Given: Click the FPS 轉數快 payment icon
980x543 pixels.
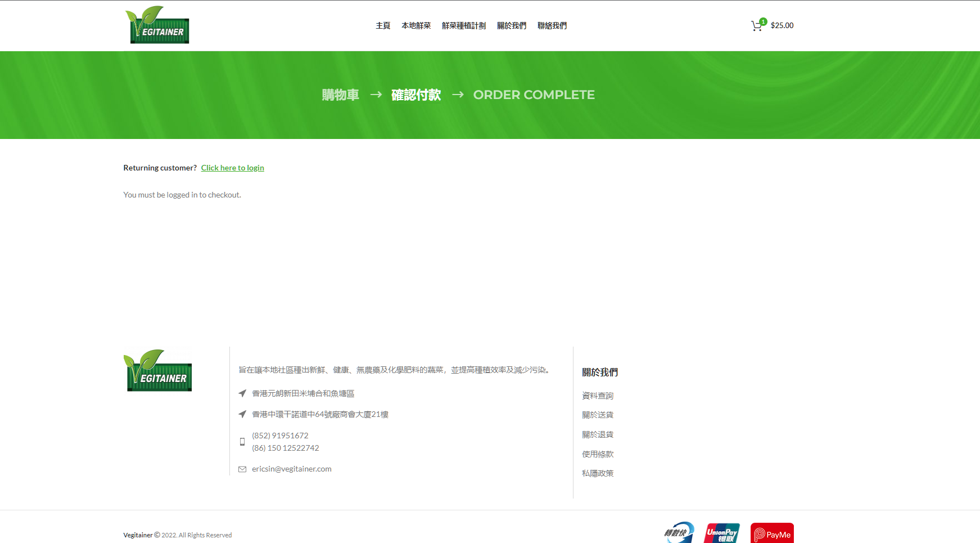Looking at the screenshot, I should click(x=679, y=532).
